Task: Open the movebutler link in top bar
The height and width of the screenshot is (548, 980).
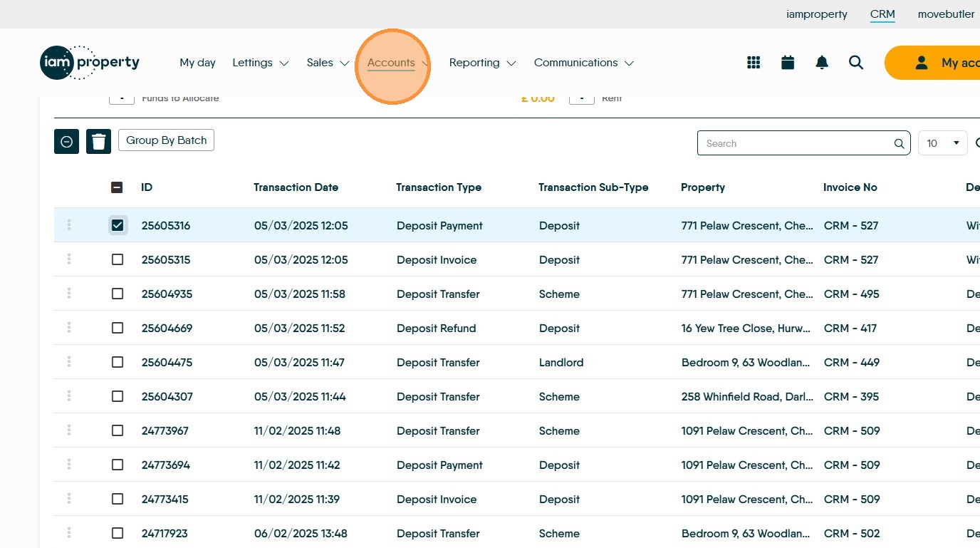Action: (946, 14)
